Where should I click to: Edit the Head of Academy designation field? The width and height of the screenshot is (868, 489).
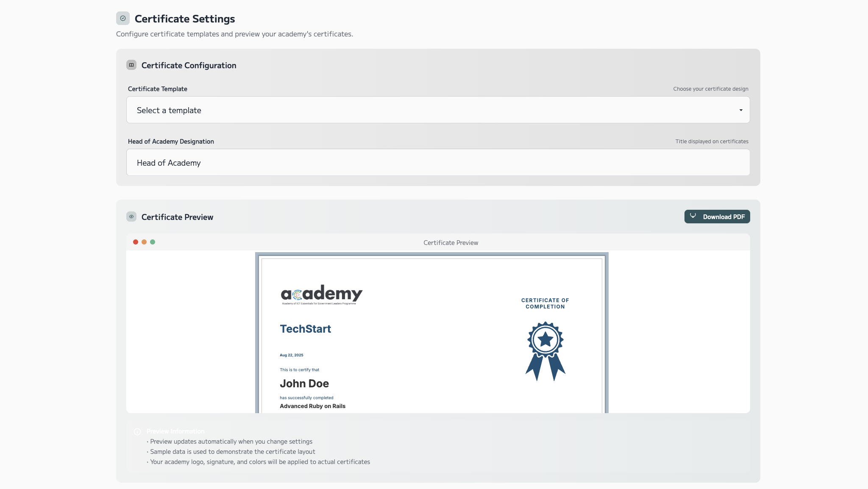(x=438, y=162)
